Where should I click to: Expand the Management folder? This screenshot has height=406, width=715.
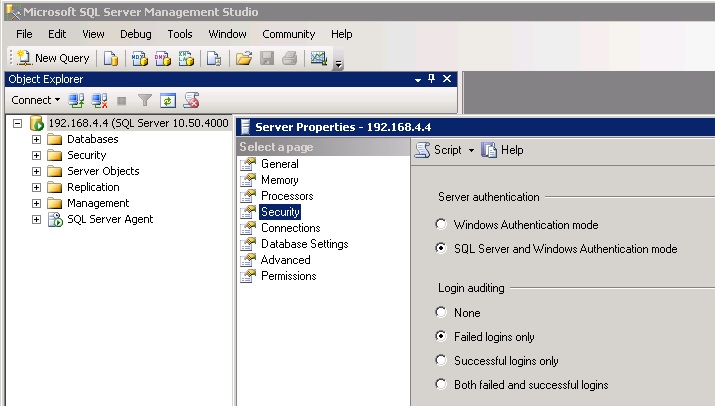click(x=36, y=203)
